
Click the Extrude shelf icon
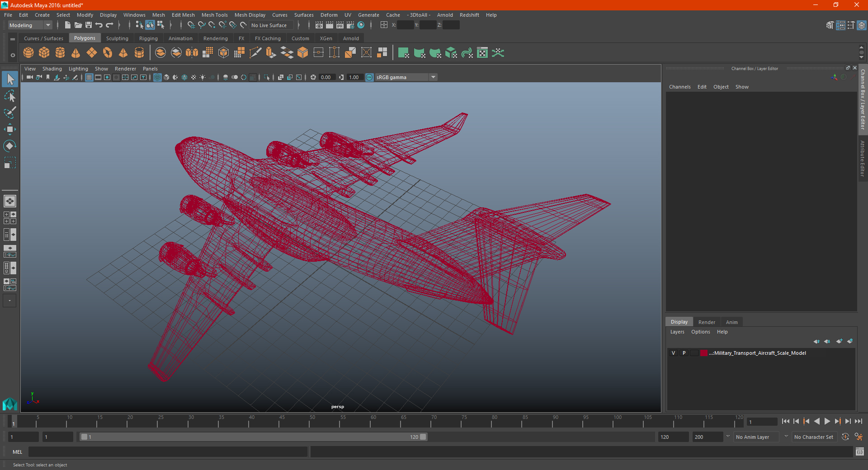coord(271,53)
